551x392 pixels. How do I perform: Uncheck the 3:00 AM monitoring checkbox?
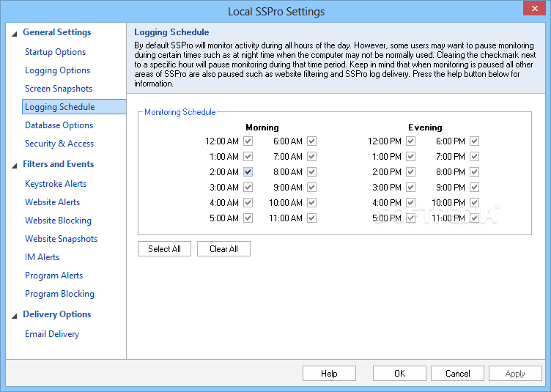tap(248, 188)
